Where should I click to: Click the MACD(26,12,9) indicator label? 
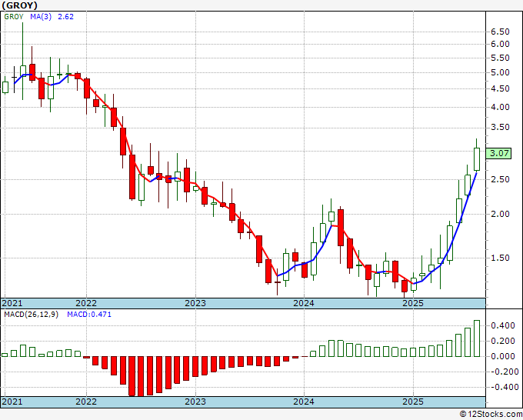click(x=31, y=315)
